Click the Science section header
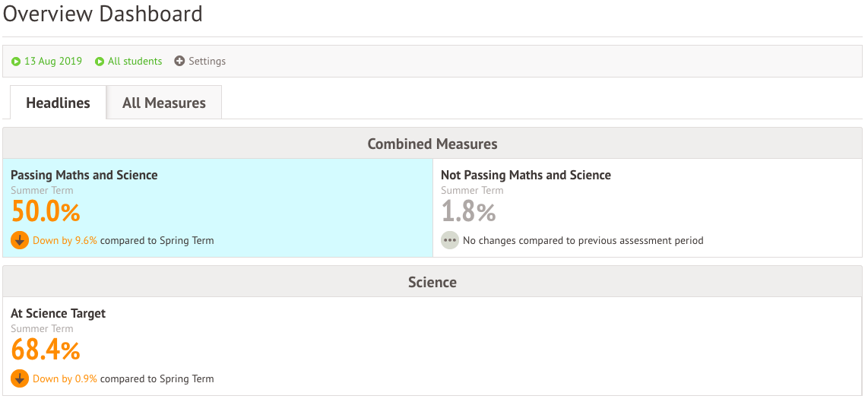The height and width of the screenshot is (402, 868). 432,282
